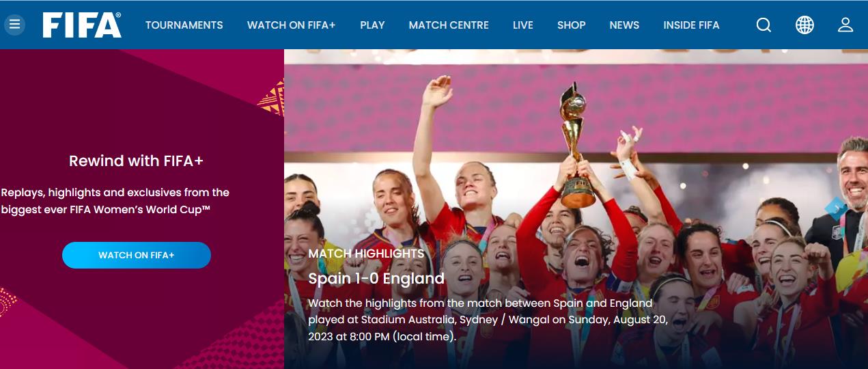The image size is (868, 369).
Task: Open the hamburger side menu
Action: pos(14,25)
